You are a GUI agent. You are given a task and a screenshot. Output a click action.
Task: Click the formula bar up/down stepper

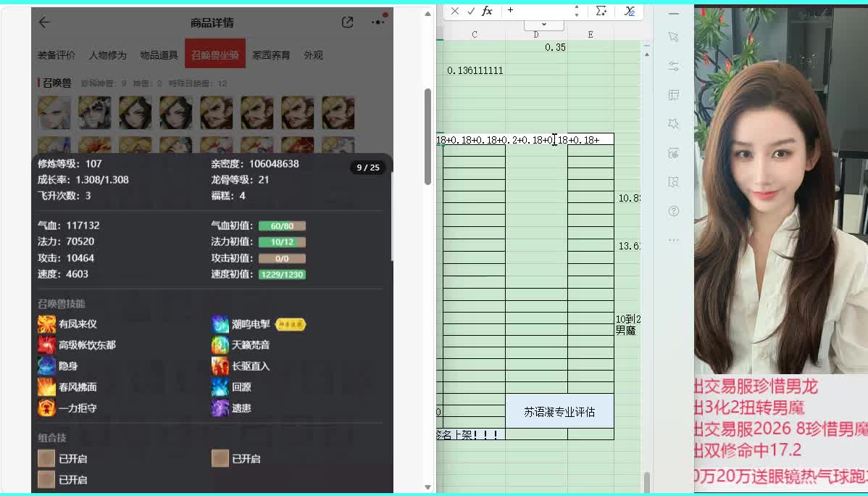pyautogui.click(x=577, y=11)
